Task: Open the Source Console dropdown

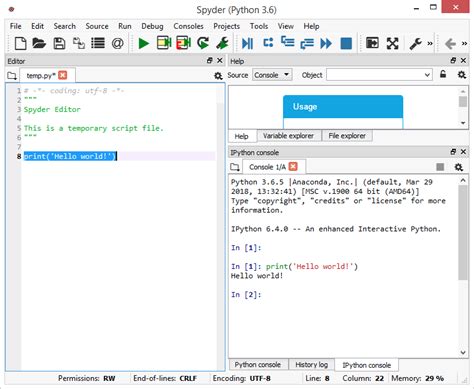Action: pos(272,75)
